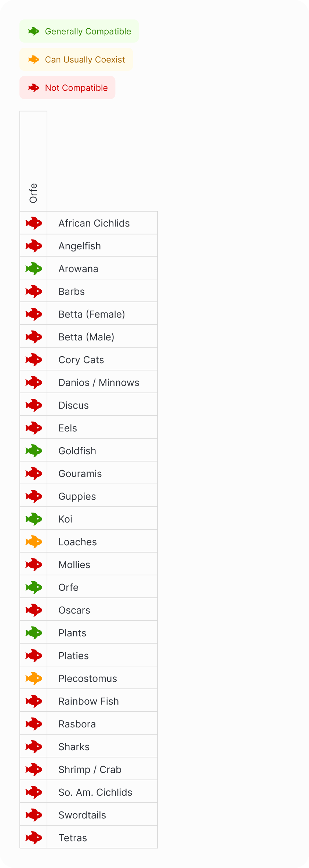Viewport: 309px width, 868px height.
Task: Click the red fish icon beside Tetras
Action: click(x=34, y=838)
